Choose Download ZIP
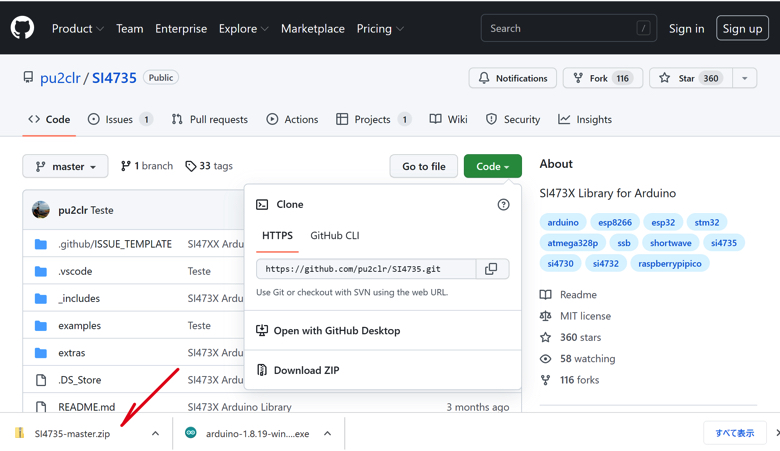Viewport: 780px width, 451px height. [383, 370]
